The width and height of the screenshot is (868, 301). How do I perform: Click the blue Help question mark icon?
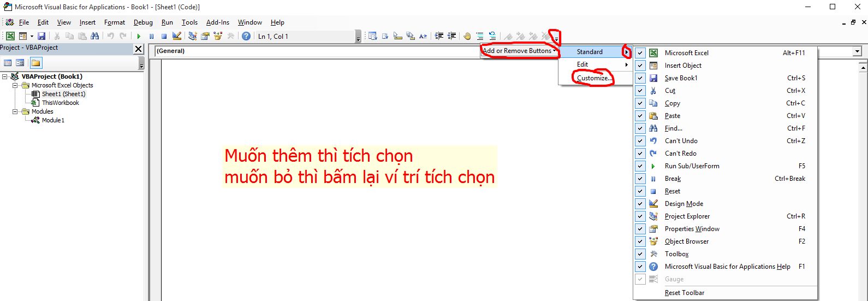pos(246,36)
